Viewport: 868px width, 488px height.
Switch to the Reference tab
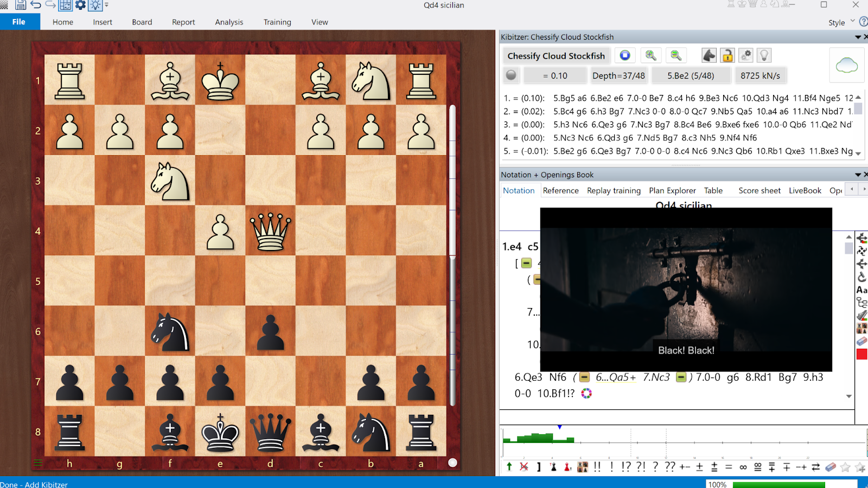coord(560,190)
